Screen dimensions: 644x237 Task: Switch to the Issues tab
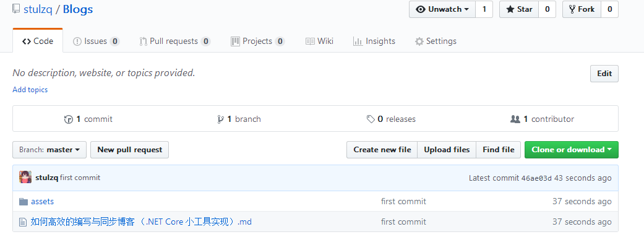(x=96, y=41)
